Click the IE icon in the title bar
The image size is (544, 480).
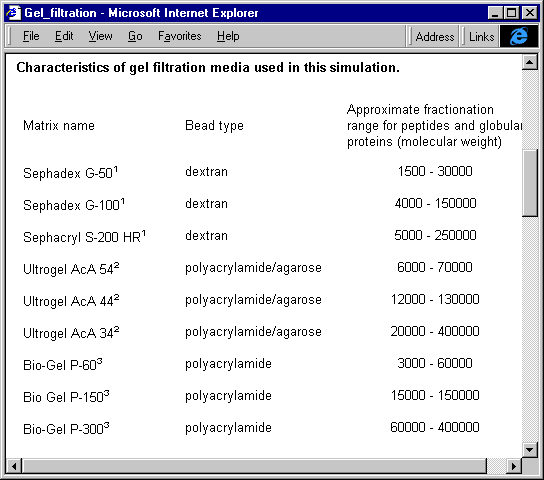click(13, 13)
